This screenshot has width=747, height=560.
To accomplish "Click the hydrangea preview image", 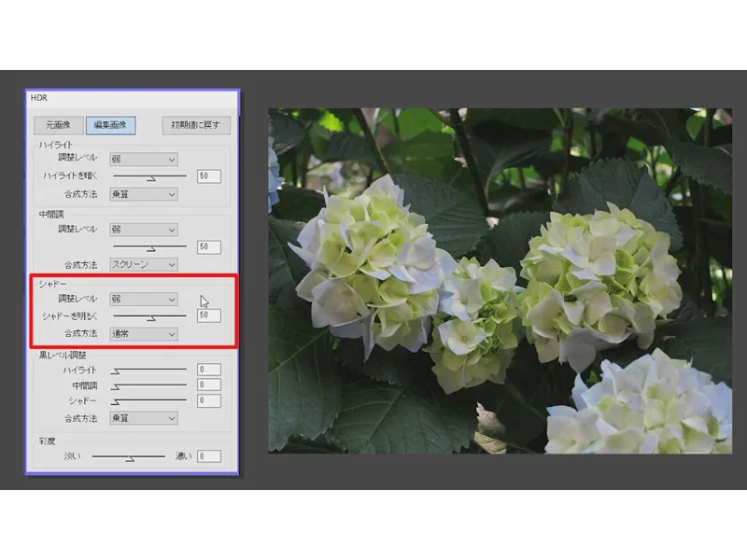I will click(500, 280).
